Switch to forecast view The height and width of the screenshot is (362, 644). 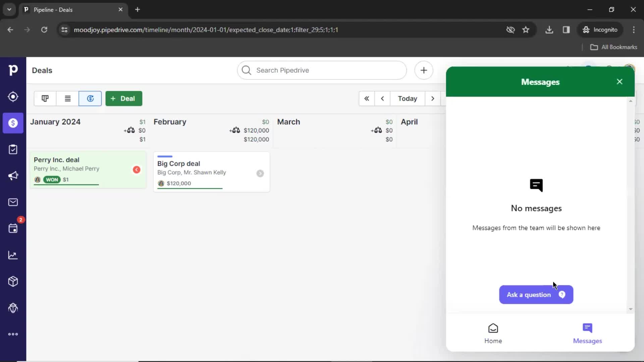90,99
